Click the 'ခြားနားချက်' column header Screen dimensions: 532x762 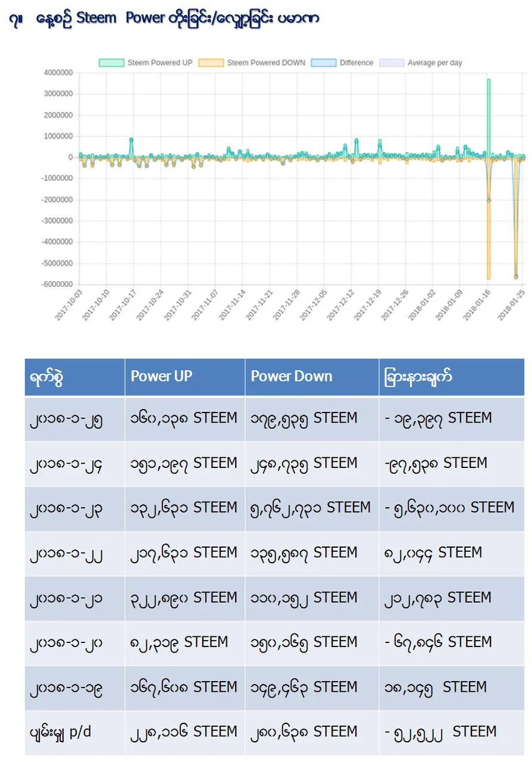click(x=452, y=377)
